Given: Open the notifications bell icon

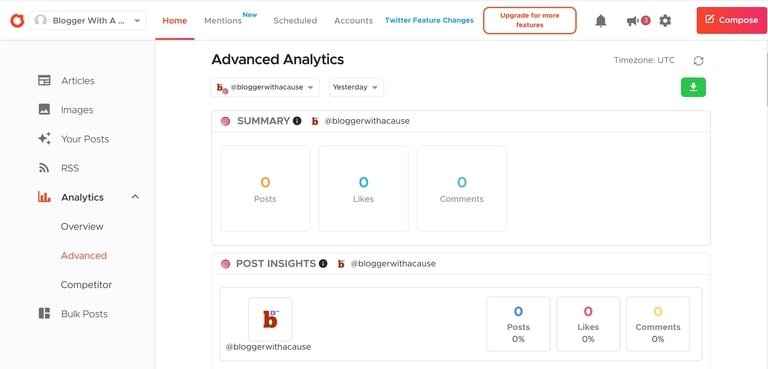Looking at the screenshot, I should coord(600,21).
